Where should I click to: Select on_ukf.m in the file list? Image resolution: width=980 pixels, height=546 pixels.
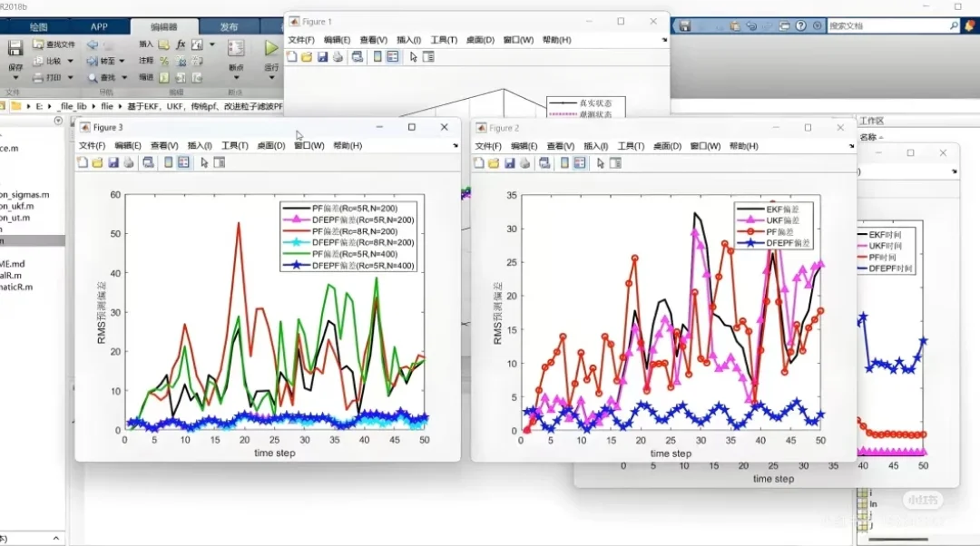17,206
